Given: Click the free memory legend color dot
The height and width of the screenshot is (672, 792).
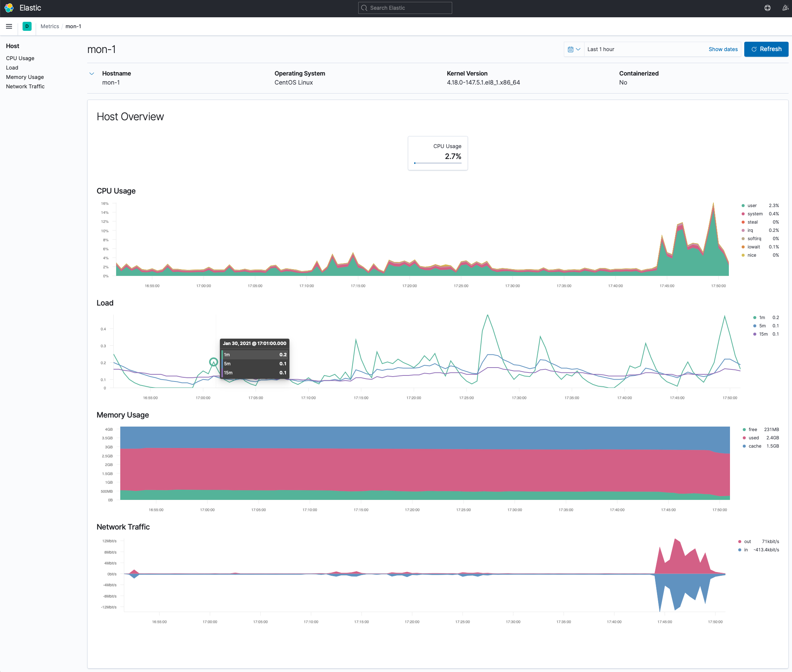Looking at the screenshot, I should 744,430.
